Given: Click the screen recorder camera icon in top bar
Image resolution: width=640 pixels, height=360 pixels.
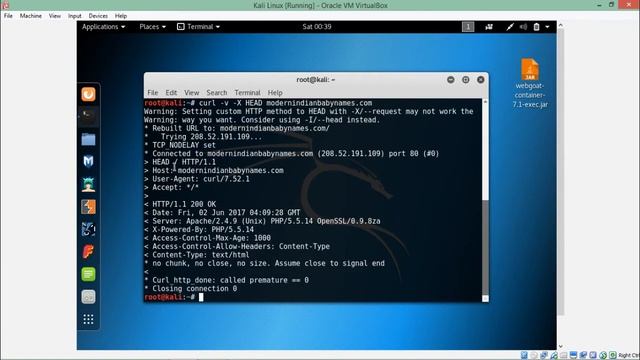Looking at the screenshot, I should [489, 27].
